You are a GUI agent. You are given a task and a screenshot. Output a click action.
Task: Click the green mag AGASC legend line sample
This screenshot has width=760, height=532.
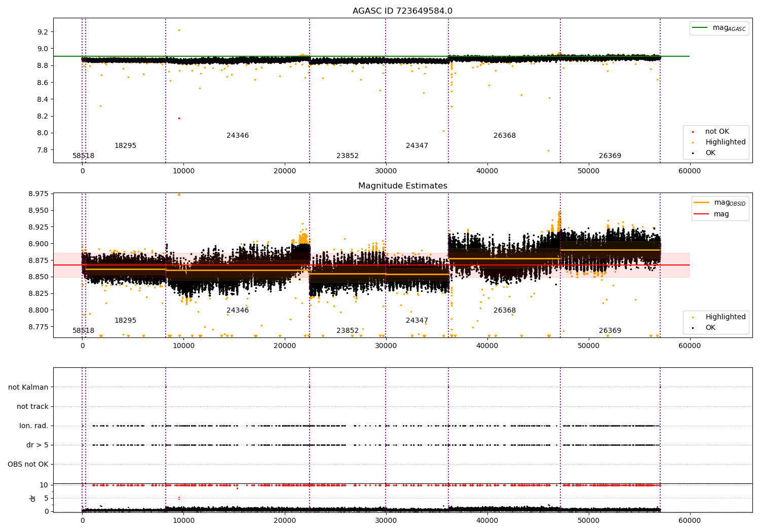(700, 28)
